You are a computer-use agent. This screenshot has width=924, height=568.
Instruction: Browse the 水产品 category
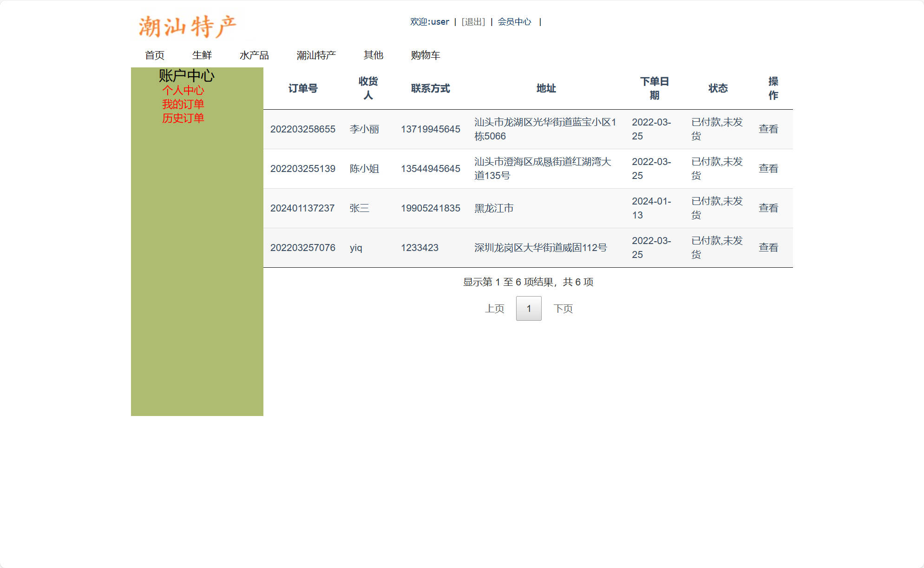(x=256, y=55)
